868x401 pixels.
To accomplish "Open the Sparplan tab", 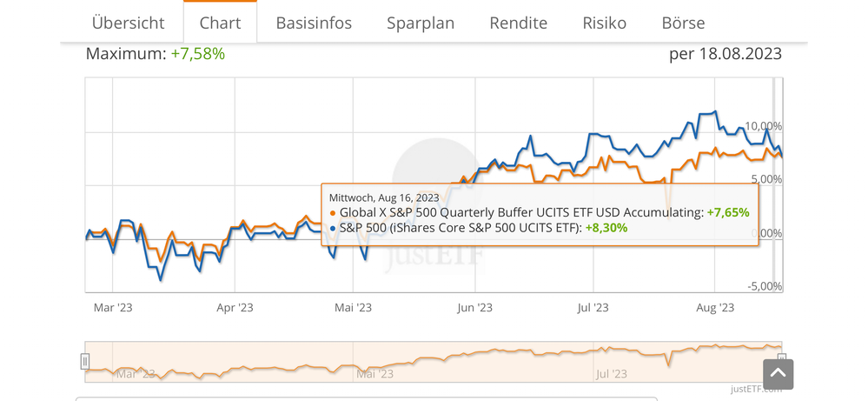I will pos(421,23).
